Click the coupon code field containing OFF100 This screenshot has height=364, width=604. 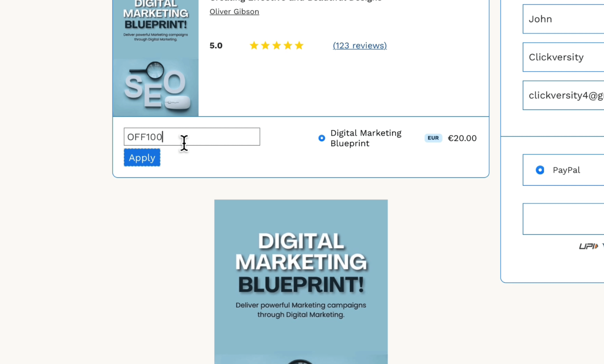(x=192, y=137)
